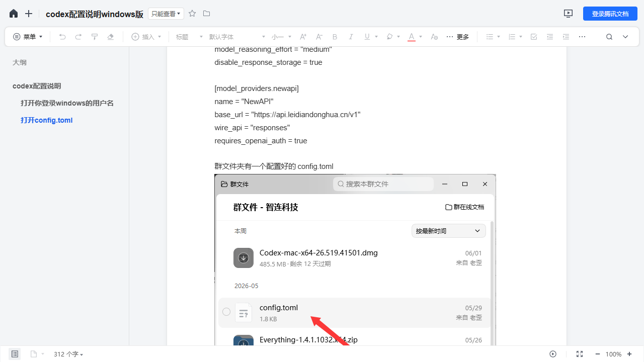This screenshot has width=644, height=362.
Task: Open the 小一 font size dropdown
Action: (x=282, y=37)
